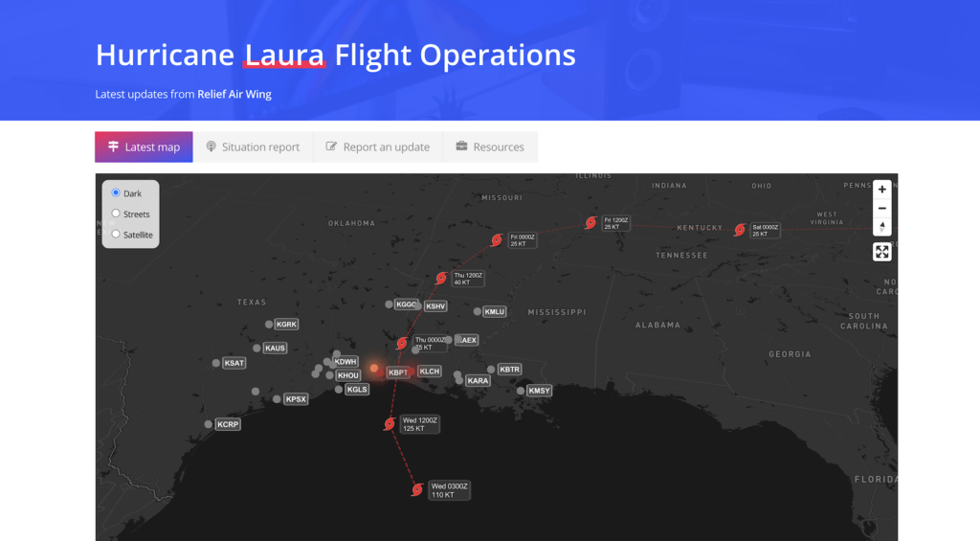
Task: Enter fullscreen map view
Action: [x=881, y=252]
